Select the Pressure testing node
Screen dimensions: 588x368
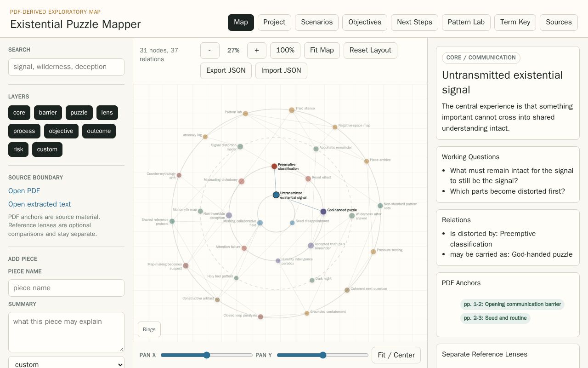click(x=373, y=252)
